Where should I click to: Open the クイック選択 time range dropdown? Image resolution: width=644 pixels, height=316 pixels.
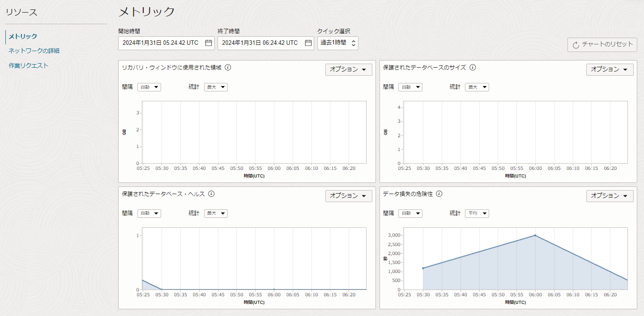point(337,43)
